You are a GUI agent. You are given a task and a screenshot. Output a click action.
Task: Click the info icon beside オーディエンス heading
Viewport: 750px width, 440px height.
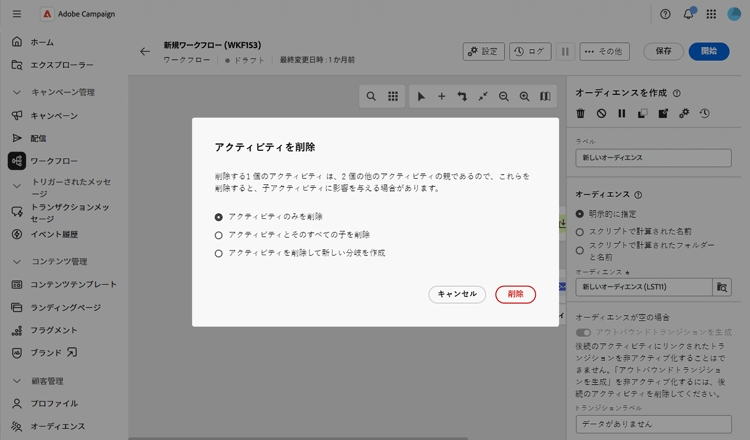[x=638, y=195]
